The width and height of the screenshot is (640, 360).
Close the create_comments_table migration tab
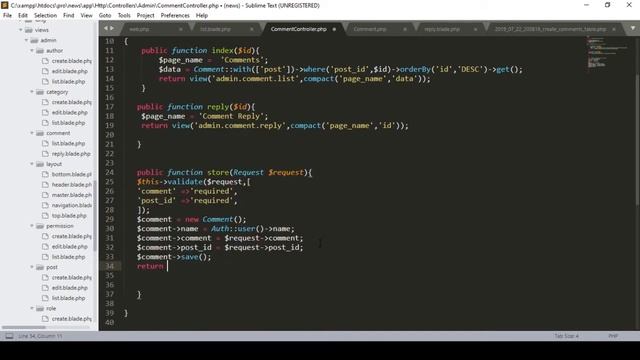pos(614,29)
